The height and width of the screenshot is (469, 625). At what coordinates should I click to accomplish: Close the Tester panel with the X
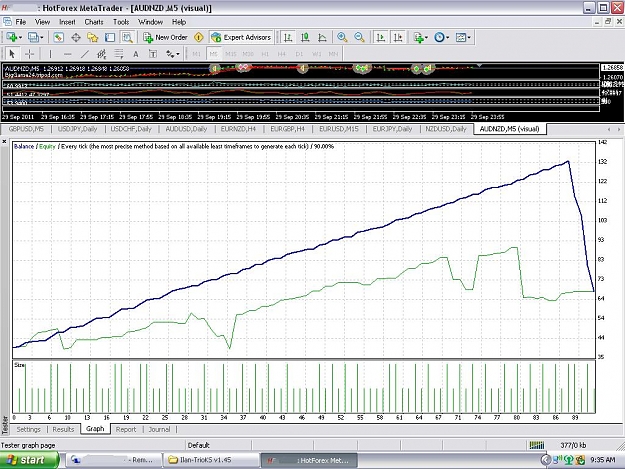click(x=4, y=142)
